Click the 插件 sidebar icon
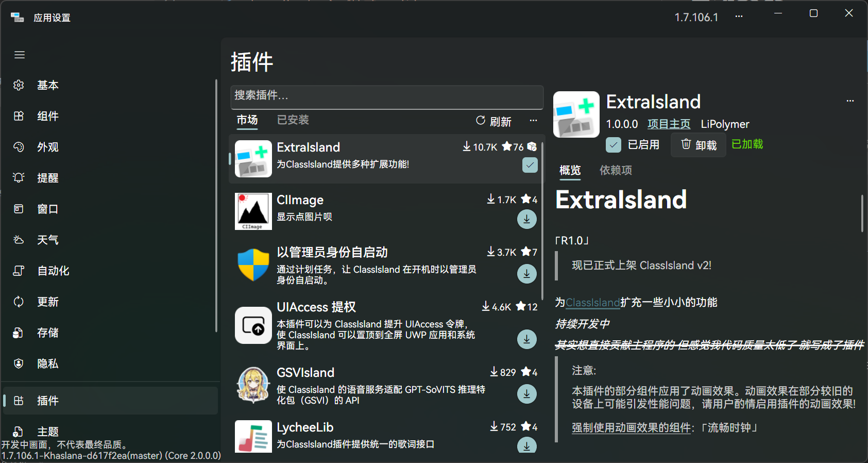The width and height of the screenshot is (868, 463). point(19,401)
